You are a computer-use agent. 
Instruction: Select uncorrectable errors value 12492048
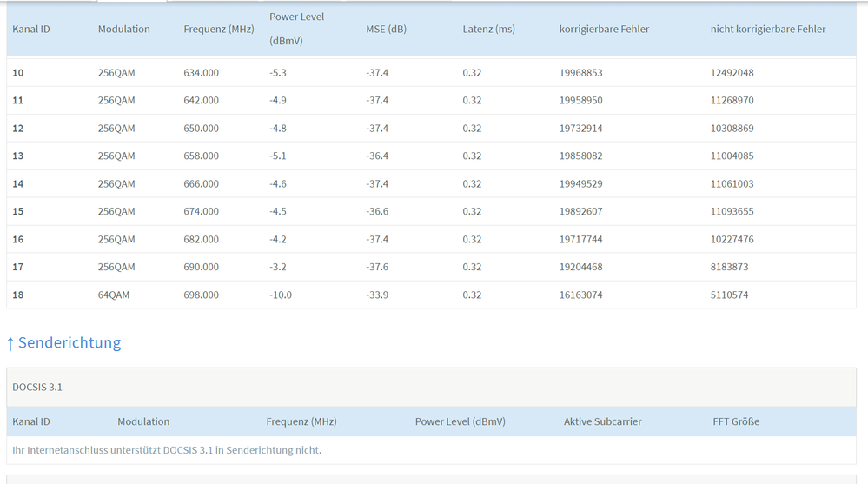[732, 72]
